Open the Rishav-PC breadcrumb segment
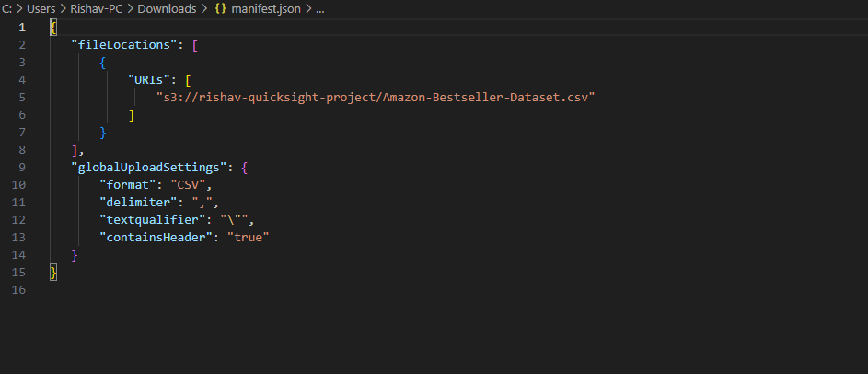This screenshot has width=868, height=374. pos(97,9)
